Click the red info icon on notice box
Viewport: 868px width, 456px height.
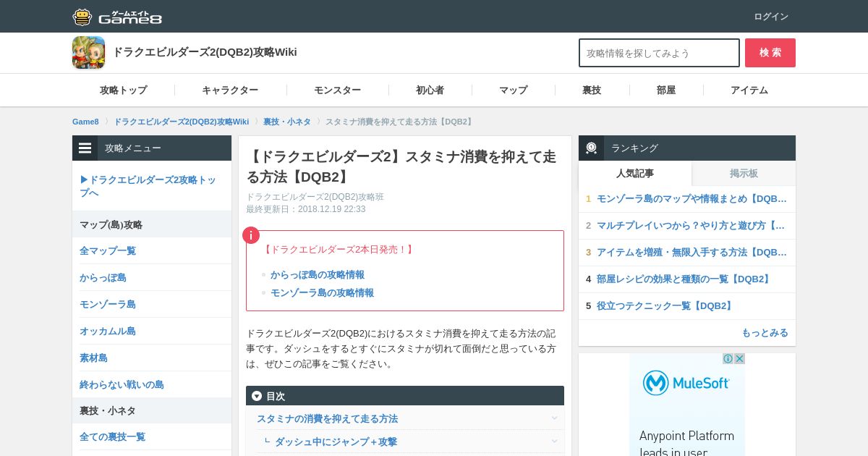[x=251, y=235]
